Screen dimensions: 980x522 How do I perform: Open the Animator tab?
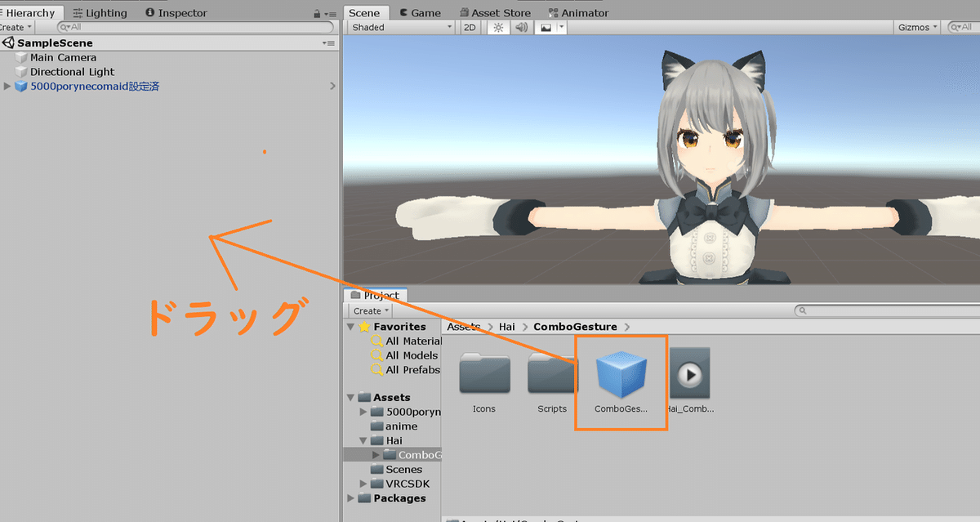click(x=578, y=13)
